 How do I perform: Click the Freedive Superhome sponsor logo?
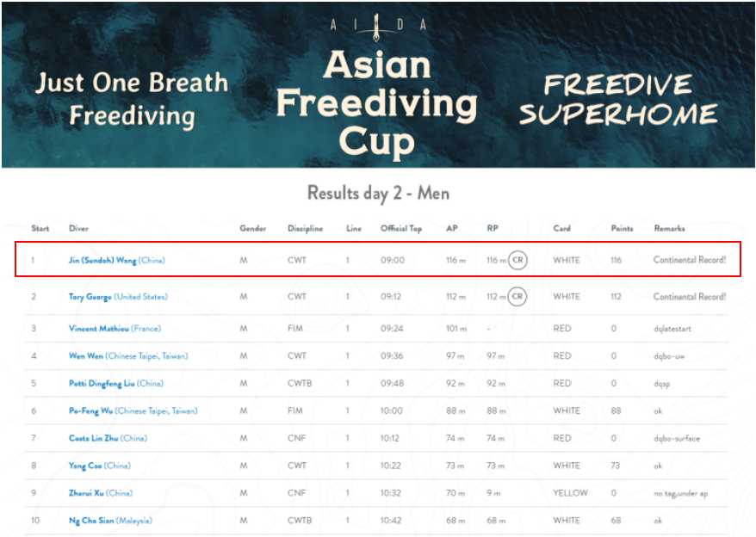coord(618,100)
